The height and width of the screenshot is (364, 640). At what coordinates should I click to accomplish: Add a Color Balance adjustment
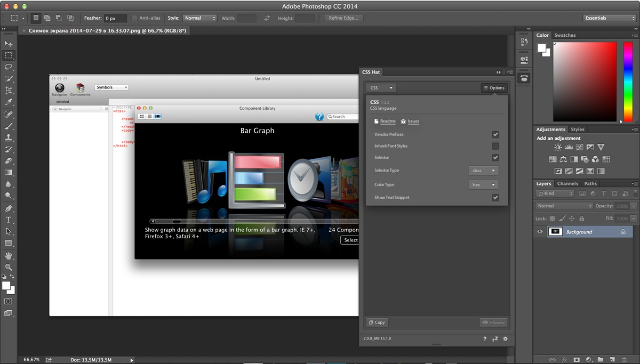(563, 159)
